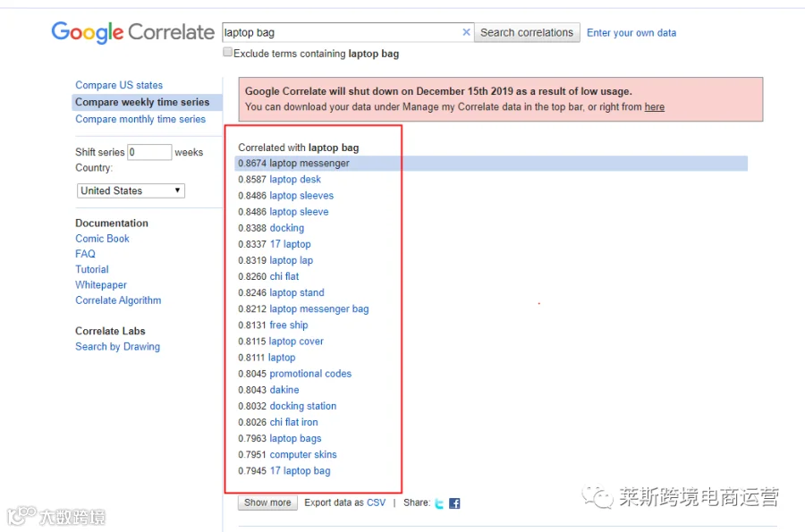Select 'laptop bags' correlation
This screenshot has height=532, width=805.
point(295,439)
